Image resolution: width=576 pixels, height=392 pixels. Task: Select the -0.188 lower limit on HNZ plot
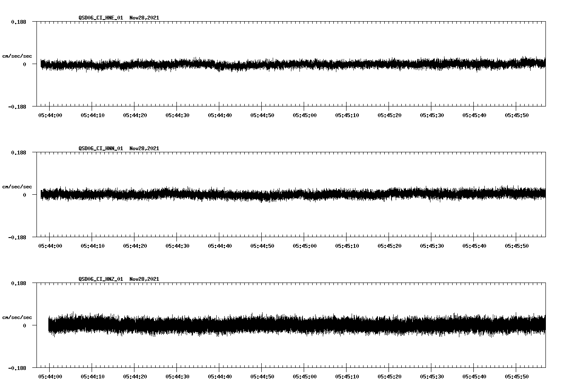click(17, 368)
